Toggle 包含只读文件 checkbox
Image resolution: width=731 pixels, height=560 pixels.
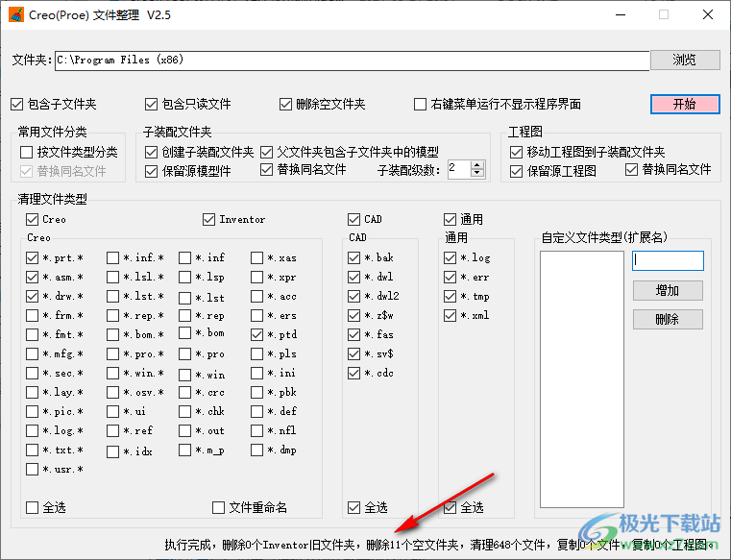coord(151,104)
